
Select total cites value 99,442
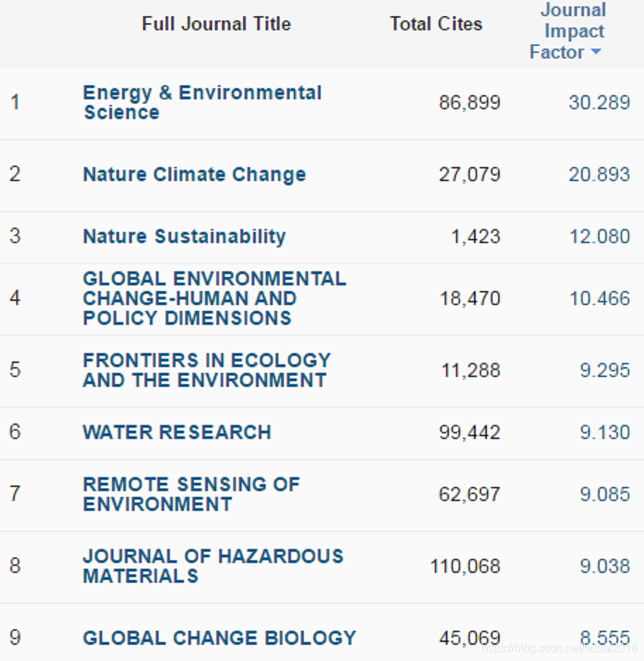[x=469, y=432]
